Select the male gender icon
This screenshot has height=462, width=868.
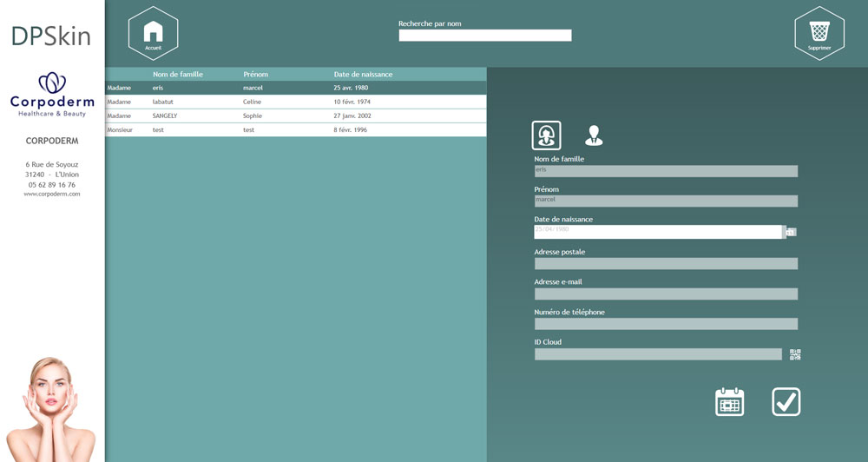click(594, 135)
